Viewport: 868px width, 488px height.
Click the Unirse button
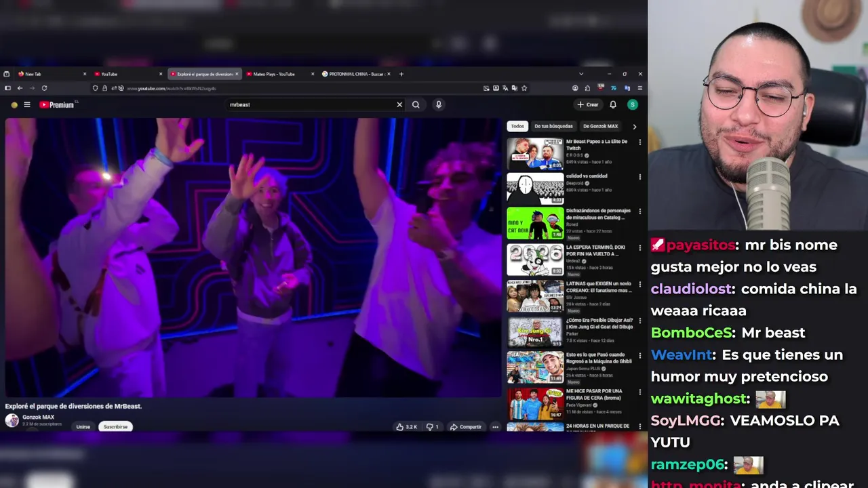click(x=83, y=427)
